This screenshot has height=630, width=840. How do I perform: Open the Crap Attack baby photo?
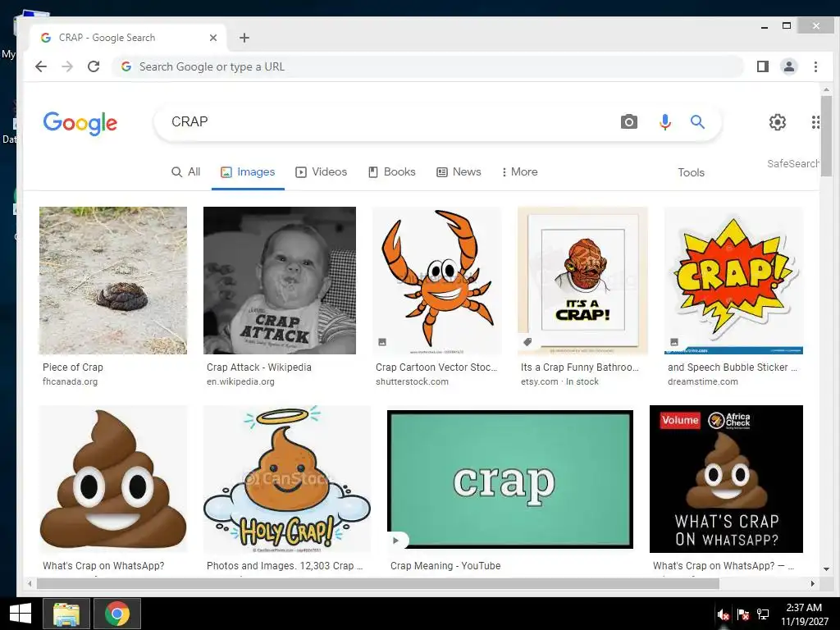280,281
